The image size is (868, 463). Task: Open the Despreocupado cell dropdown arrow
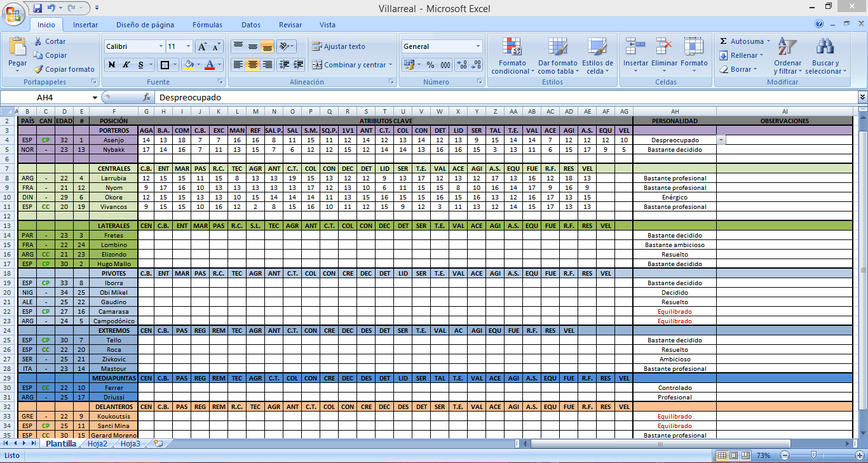tap(721, 140)
